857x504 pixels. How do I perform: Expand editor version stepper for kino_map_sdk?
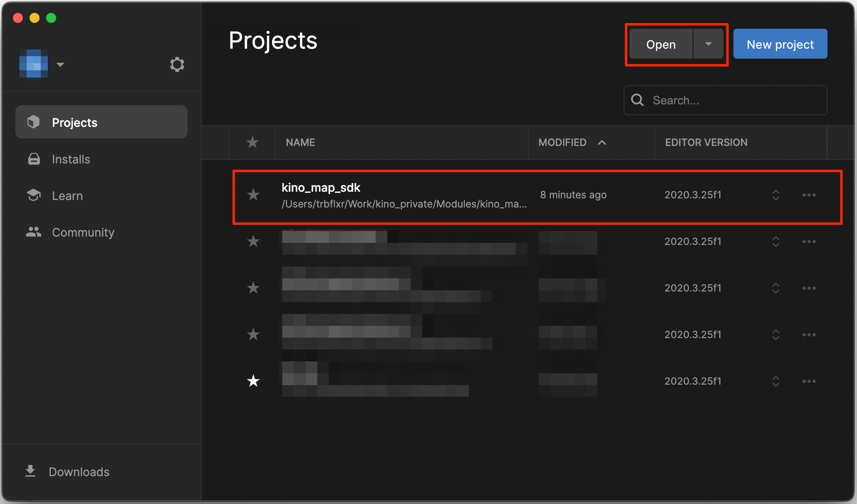(776, 195)
